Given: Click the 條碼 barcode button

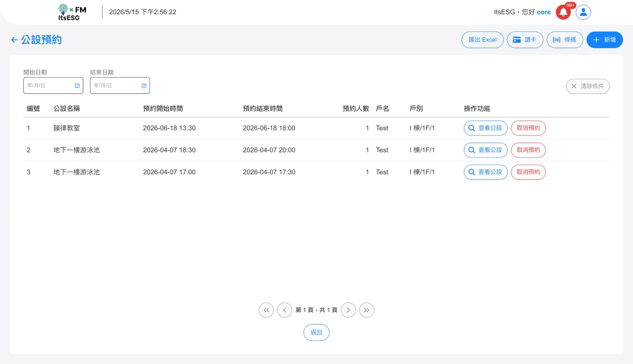Looking at the screenshot, I should [x=565, y=40].
